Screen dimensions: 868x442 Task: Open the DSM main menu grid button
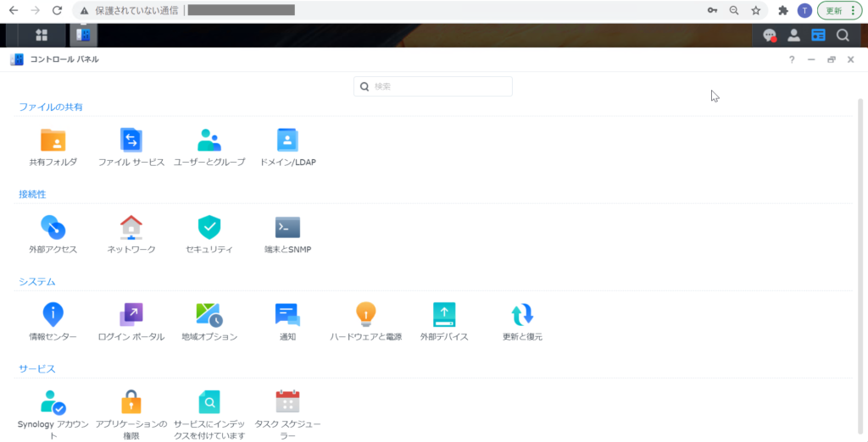(41, 36)
